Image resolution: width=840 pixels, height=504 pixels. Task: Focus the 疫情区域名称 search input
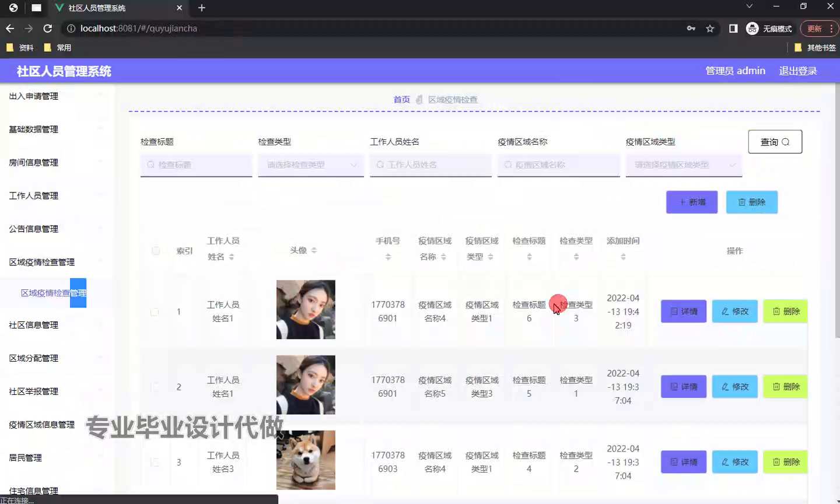coord(559,165)
